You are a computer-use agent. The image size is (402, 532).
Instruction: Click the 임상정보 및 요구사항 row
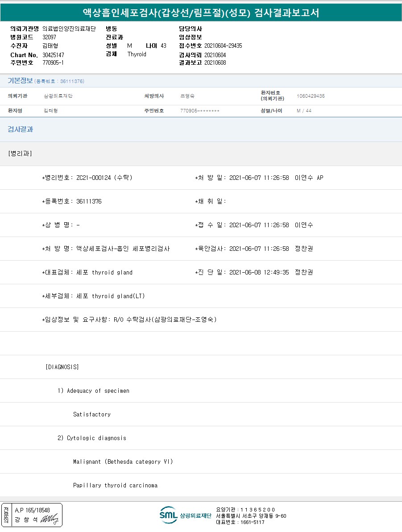(x=129, y=320)
